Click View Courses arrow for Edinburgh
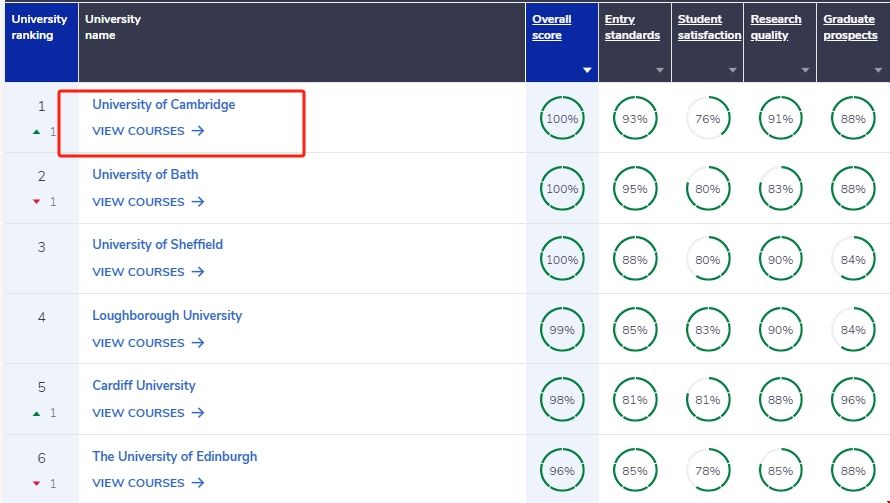 pyautogui.click(x=198, y=483)
